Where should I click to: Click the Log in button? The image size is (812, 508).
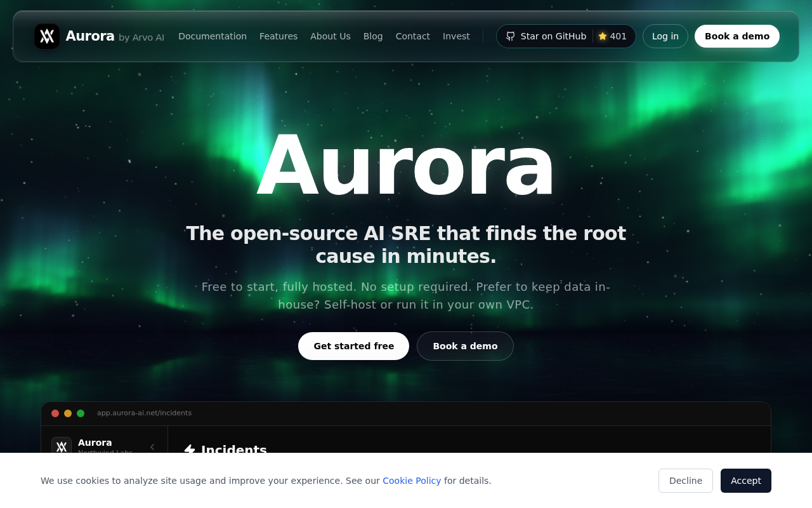click(665, 36)
